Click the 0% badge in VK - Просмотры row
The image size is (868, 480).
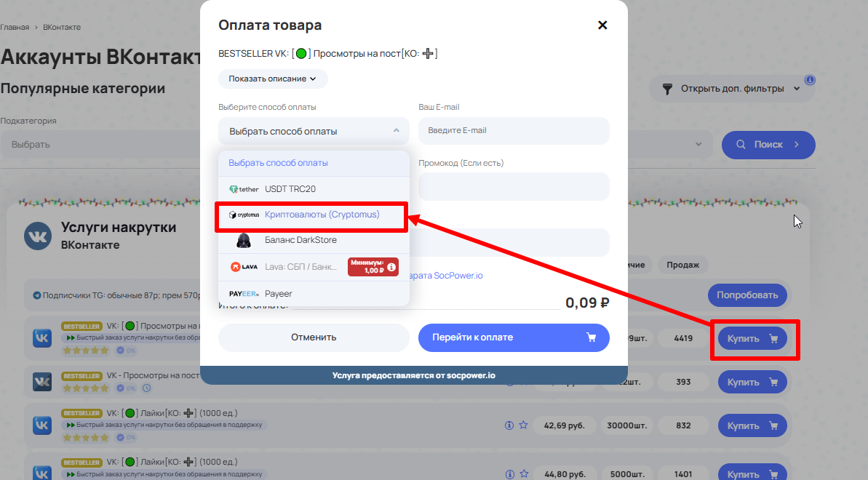click(126, 388)
